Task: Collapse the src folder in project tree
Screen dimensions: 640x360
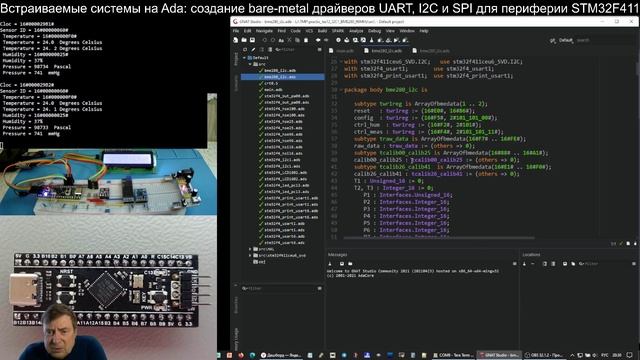Action: point(250,64)
